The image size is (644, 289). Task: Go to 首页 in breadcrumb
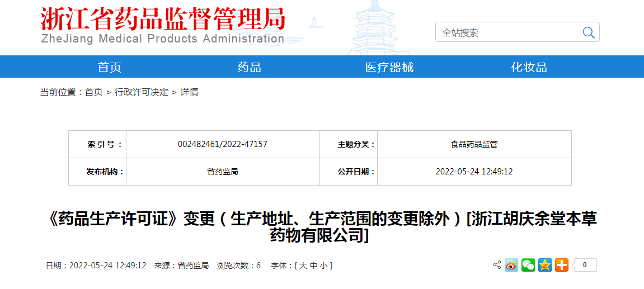pos(93,92)
